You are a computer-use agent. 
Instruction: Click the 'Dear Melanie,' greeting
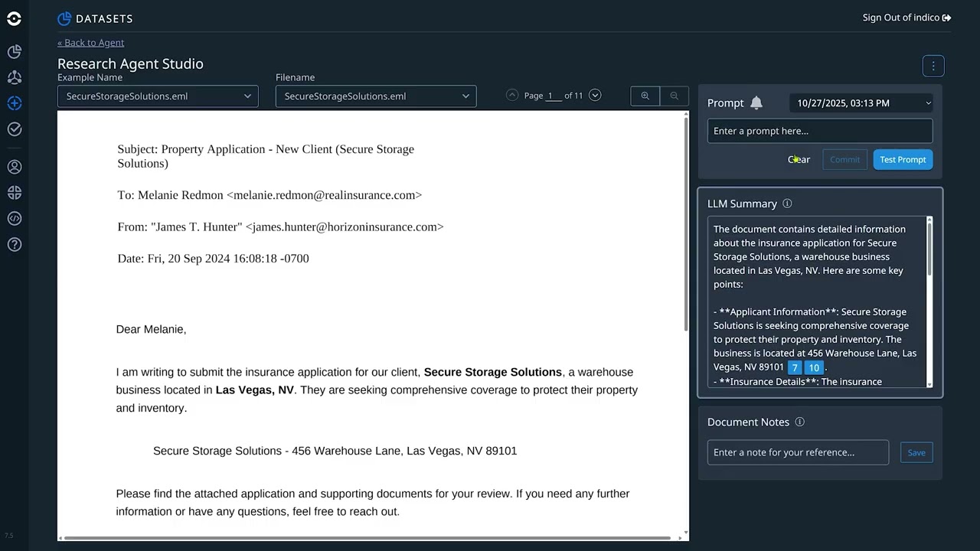(151, 329)
